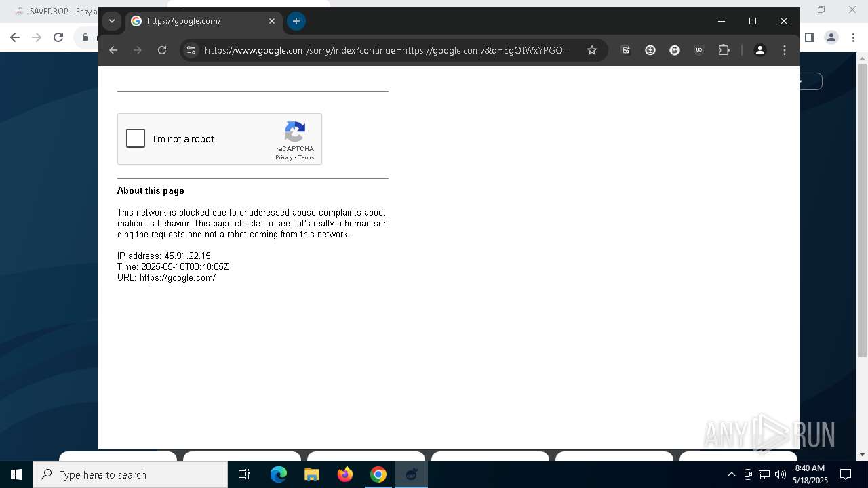Open the network icon in system tray

764,474
